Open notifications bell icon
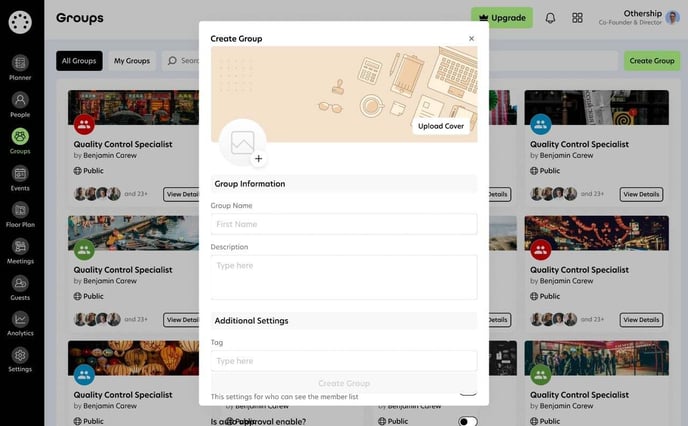The height and width of the screenshot is (426, 688). [550, 18]
